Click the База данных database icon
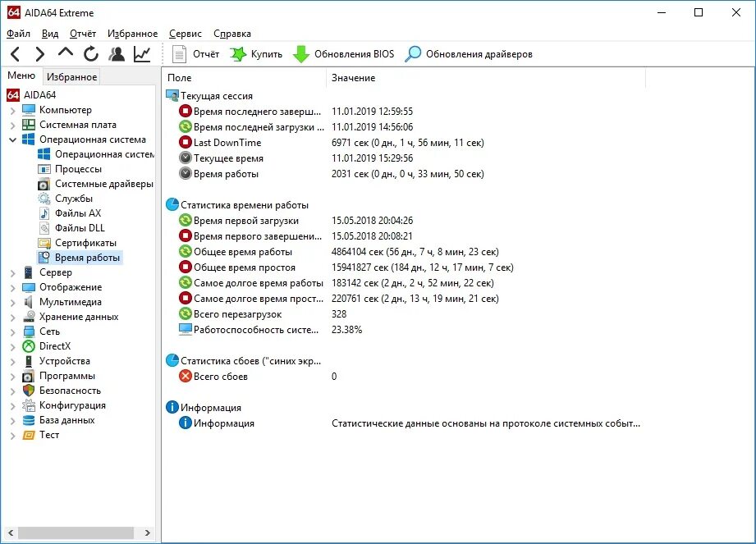This screenshot has width=756, height=544. point(29,420)
